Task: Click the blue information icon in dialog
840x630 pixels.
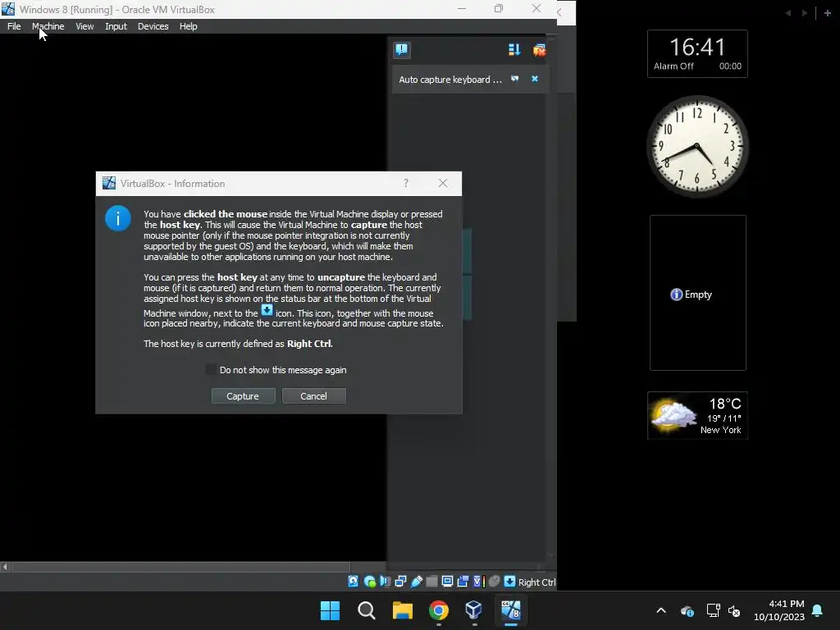Action: [x=118, y=218]
